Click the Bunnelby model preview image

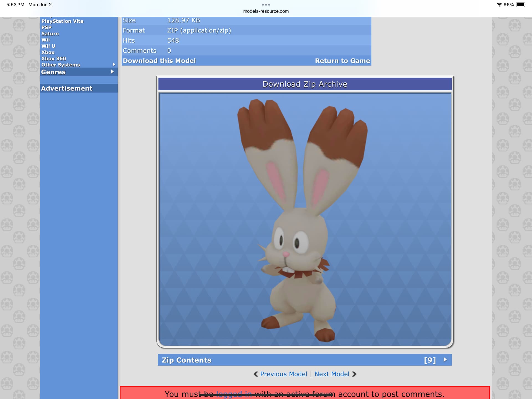click(x=305, y=219)
